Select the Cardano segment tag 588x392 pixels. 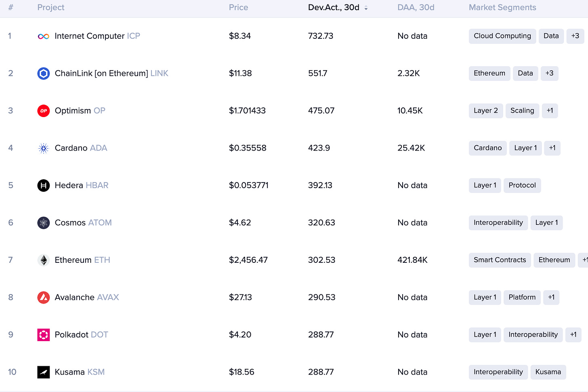point(487,148)
